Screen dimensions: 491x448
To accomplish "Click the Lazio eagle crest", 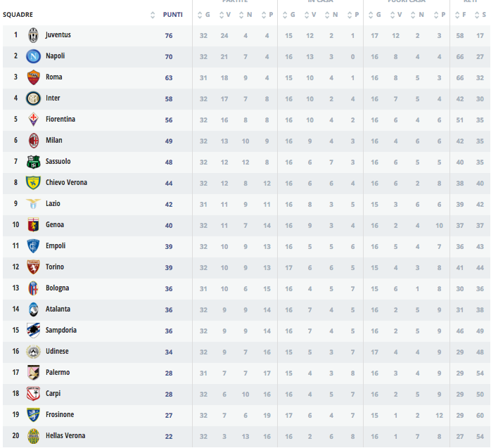I will coord(33,204).
